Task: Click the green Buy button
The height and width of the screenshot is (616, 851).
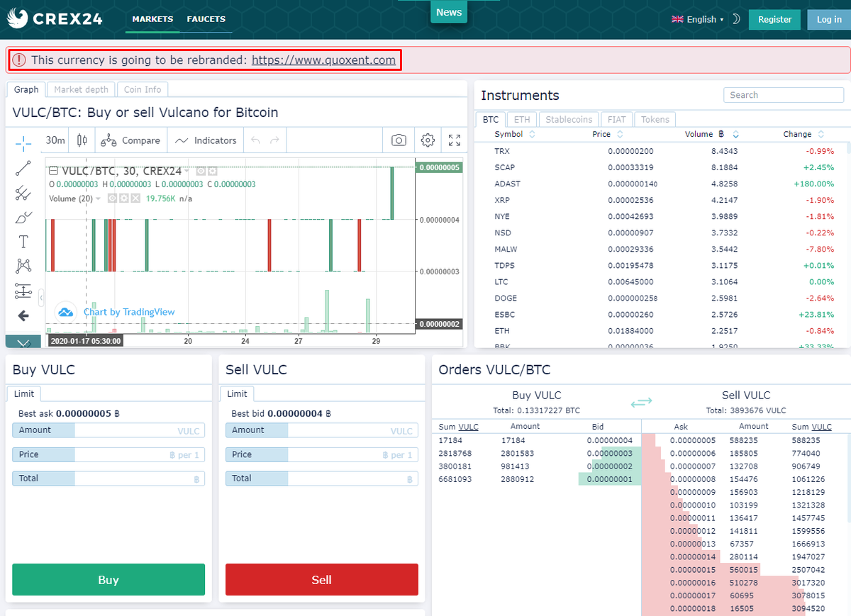Action: (109, 580)
